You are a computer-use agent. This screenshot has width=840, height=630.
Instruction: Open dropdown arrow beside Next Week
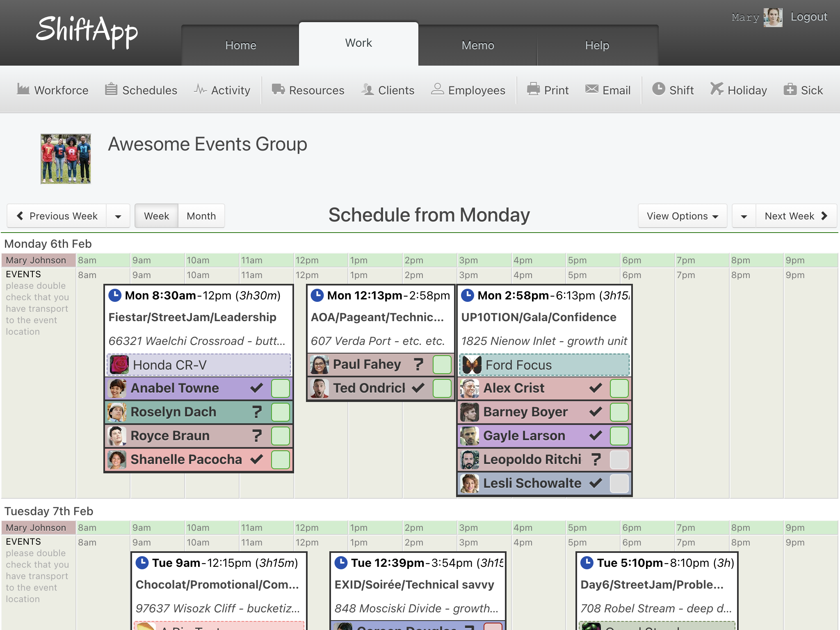744,216
